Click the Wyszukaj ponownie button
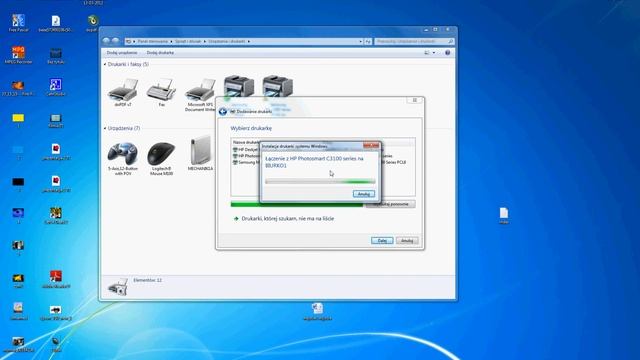Screen dimensions: 640x360 tap(391, 204)
